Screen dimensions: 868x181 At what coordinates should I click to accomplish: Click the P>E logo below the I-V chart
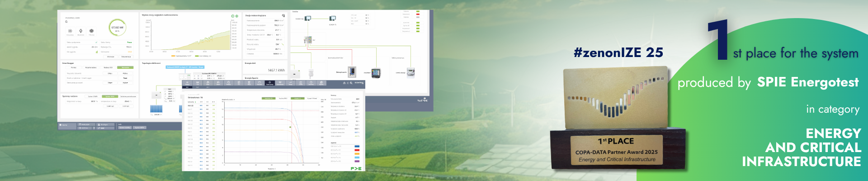356,168
